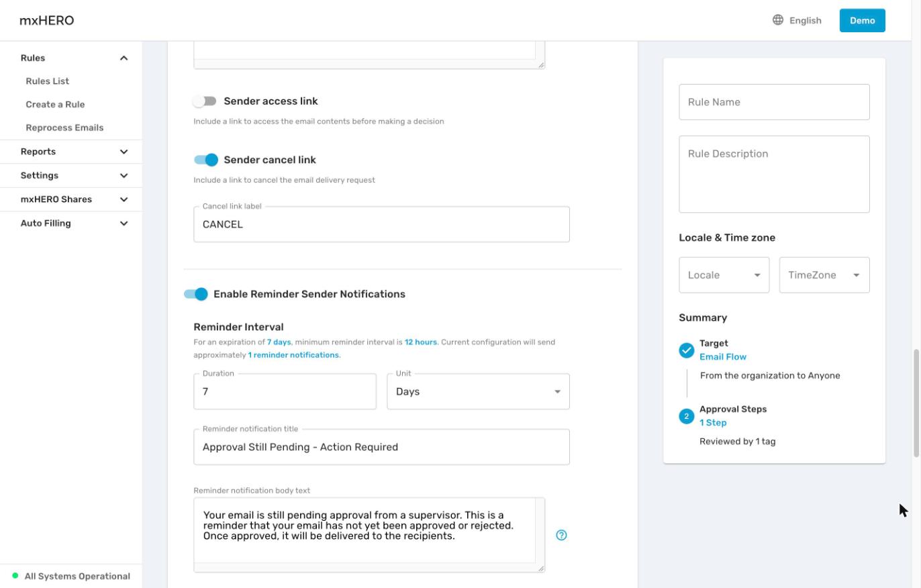Click the Target step checkmark icon
Viewport: 921px width, 588px height.
coord(686,350)
